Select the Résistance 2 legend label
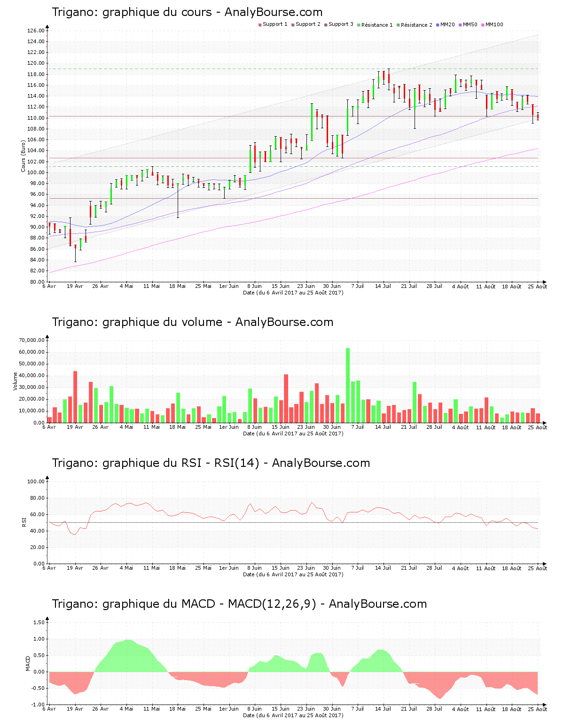Viewport: 564px width, 728px height. point(416,25)
